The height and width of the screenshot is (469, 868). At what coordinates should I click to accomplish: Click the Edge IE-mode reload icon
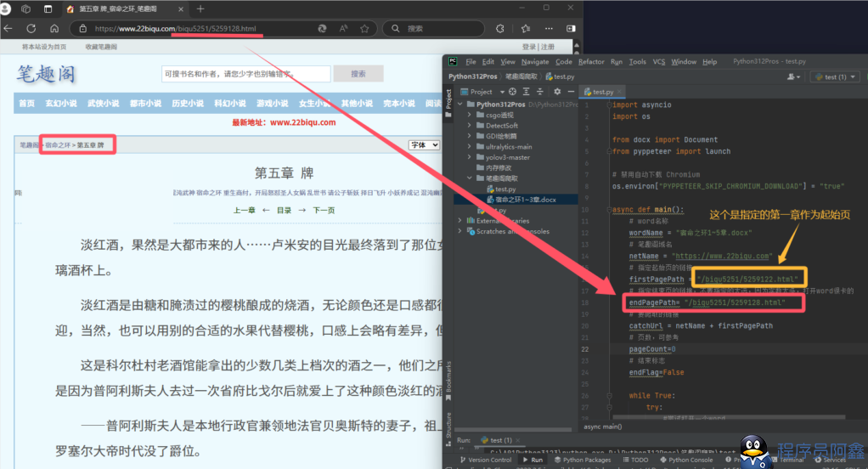(322, 28)
